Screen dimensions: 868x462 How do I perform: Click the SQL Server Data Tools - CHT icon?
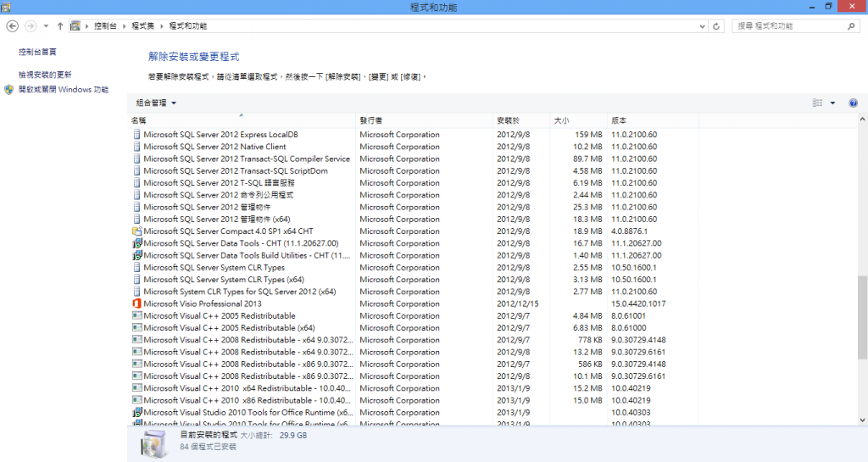136,243
